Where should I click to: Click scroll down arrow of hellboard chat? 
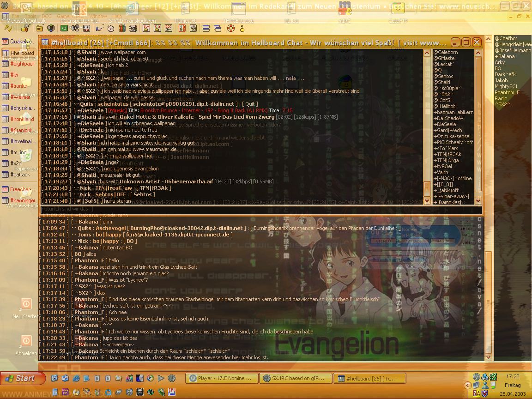coord(427,200)
